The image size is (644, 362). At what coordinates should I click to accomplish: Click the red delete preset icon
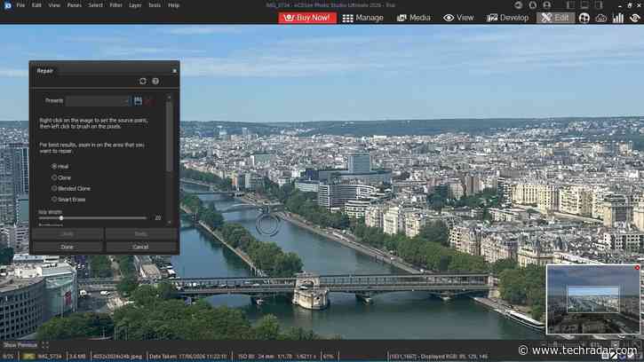tap(150, 101)
